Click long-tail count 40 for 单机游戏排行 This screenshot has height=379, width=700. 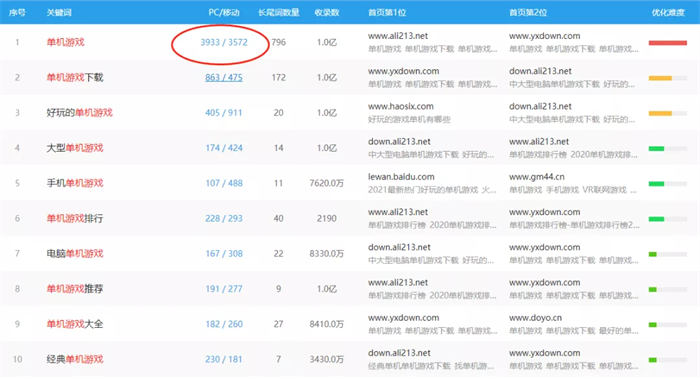[279, 219]
